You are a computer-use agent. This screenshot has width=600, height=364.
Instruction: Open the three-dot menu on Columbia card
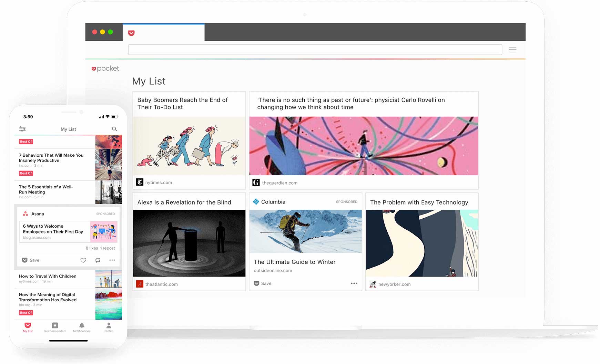[x=354, y=283]
